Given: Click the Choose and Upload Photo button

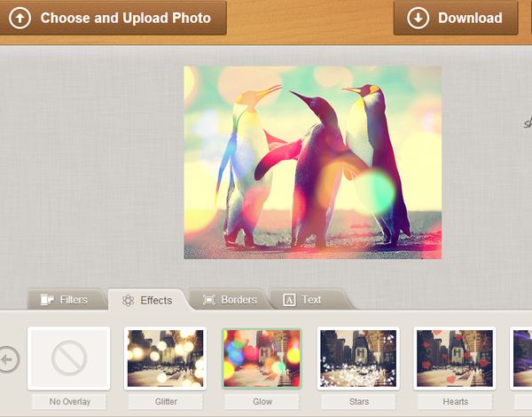Looking at the screenshot, I should (x=113, y=18).
